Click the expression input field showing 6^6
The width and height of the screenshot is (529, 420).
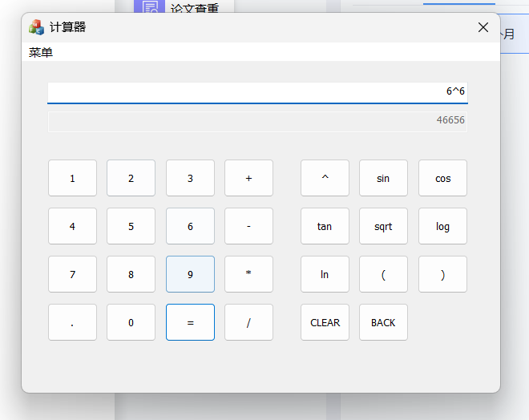tap(256, 92)
